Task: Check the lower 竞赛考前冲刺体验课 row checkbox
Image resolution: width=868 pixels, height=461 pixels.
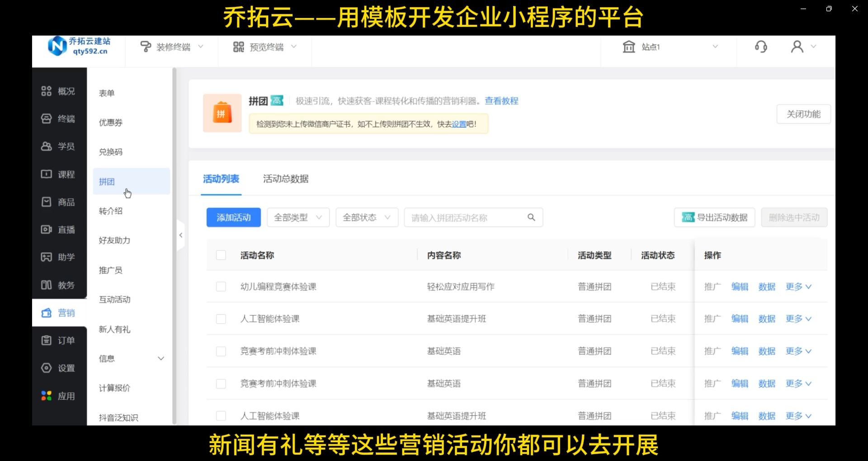Action: coord(221,384)
